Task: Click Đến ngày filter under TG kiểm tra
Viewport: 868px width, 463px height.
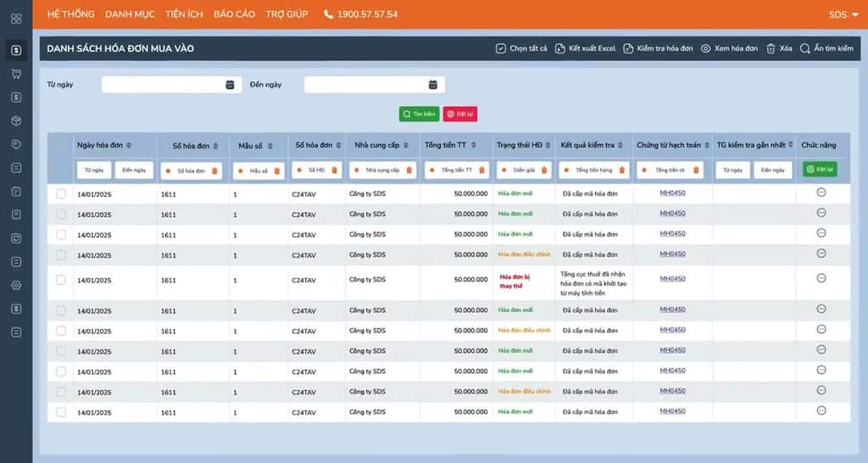Action: click(x=773, y=170)
